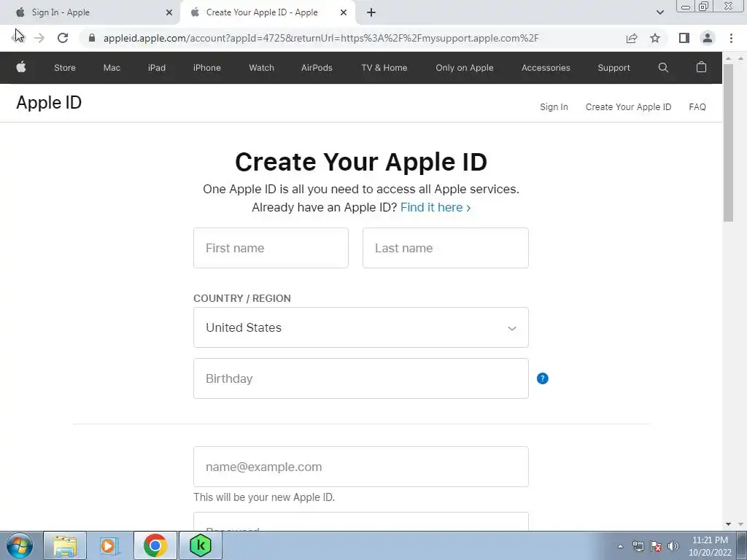Image resolution: width=747 pixels, height=560 pixels.
Task: Click the page vertical scrollbar thumb
Action: click(729, 143)
